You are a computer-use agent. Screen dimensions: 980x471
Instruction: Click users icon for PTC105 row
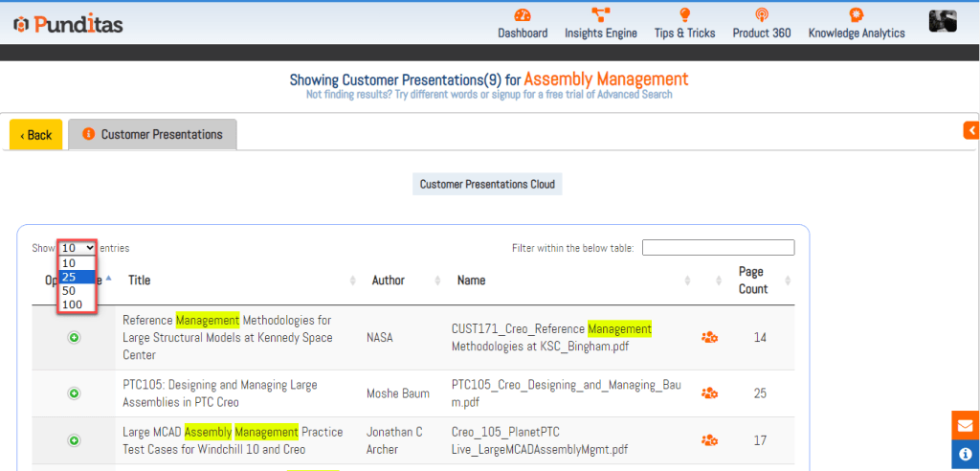709,393
